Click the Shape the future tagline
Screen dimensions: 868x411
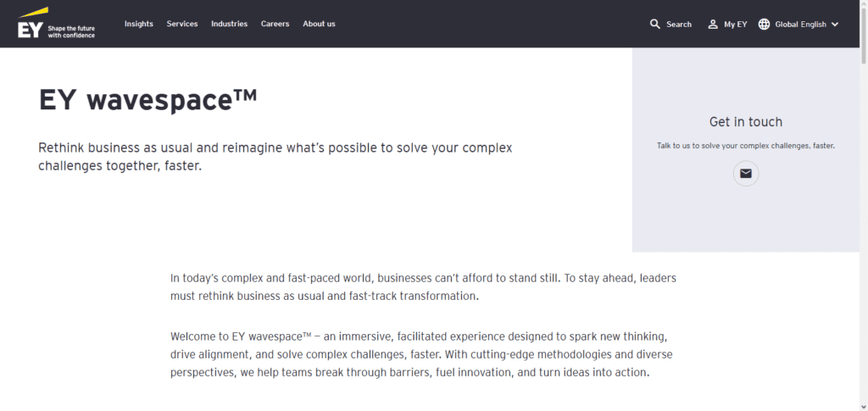click(x=71, y=31)
